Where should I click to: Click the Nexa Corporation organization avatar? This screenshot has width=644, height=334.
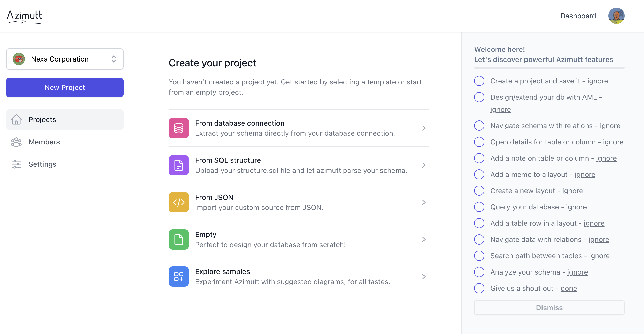(19, 59)
